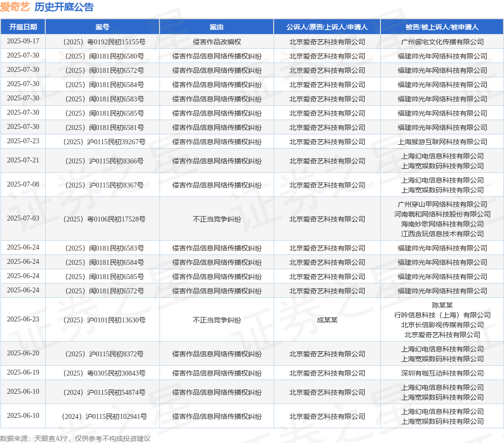Select the 2025-07-23 hearing date cell
Screen dimensions: 504x443
click(23, 141)
